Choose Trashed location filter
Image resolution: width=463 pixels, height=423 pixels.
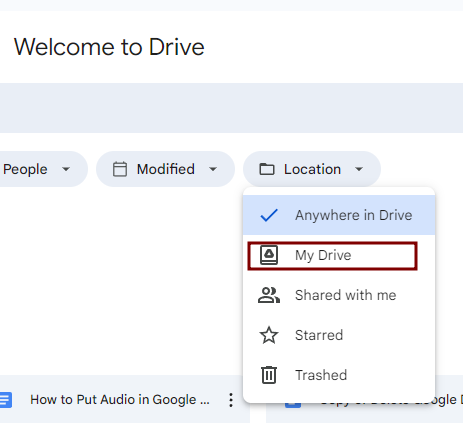(x=339, y=375)
